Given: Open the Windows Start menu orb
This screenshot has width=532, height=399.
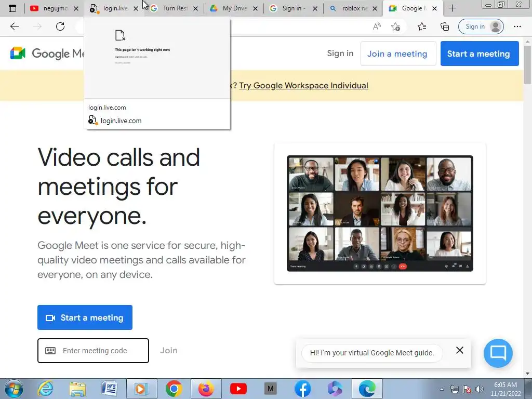Looking at the screenshot, I should (14, 389).
